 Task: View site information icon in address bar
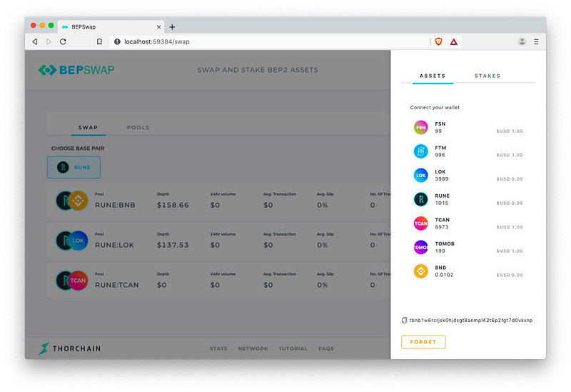(117, 41)
